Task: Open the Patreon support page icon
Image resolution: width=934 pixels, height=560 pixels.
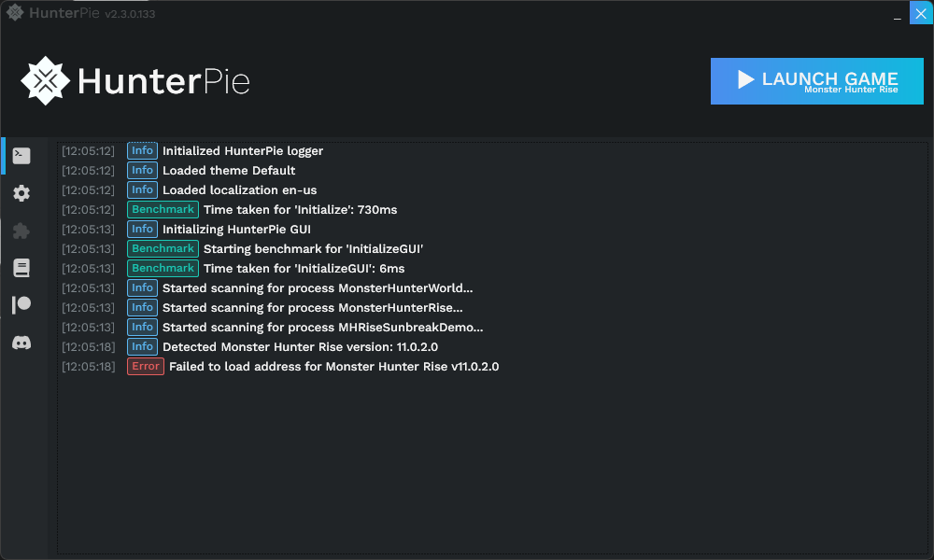Action: (x=22, y=305)
